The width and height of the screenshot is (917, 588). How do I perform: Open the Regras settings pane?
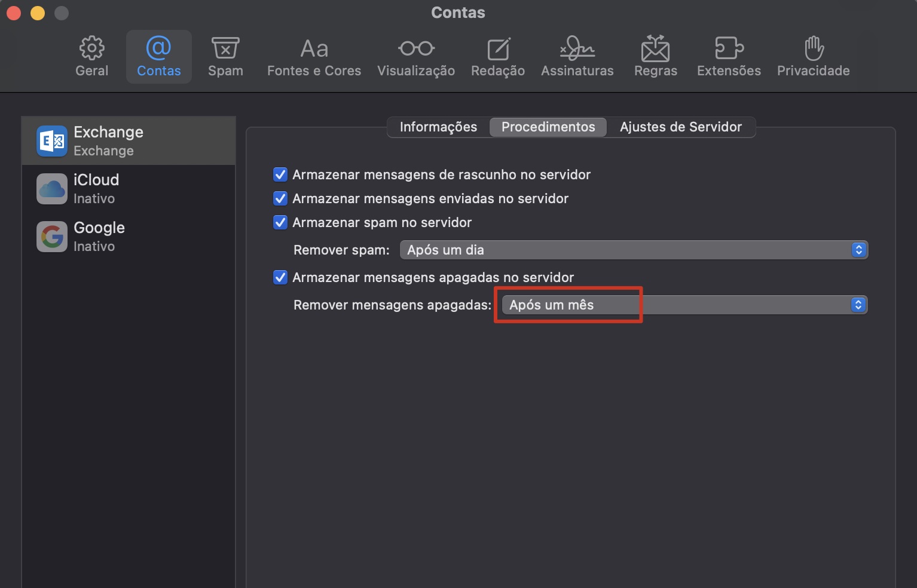pos(655,56)
